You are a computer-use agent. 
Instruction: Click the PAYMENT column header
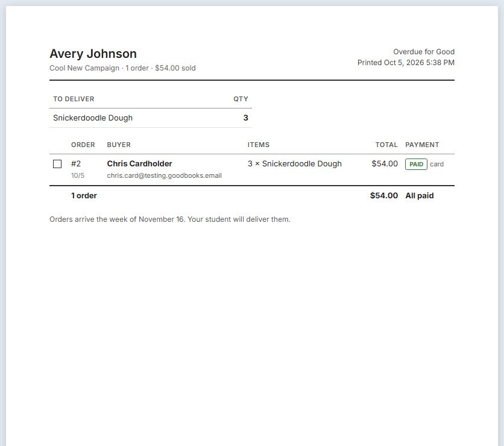[422, 145]
